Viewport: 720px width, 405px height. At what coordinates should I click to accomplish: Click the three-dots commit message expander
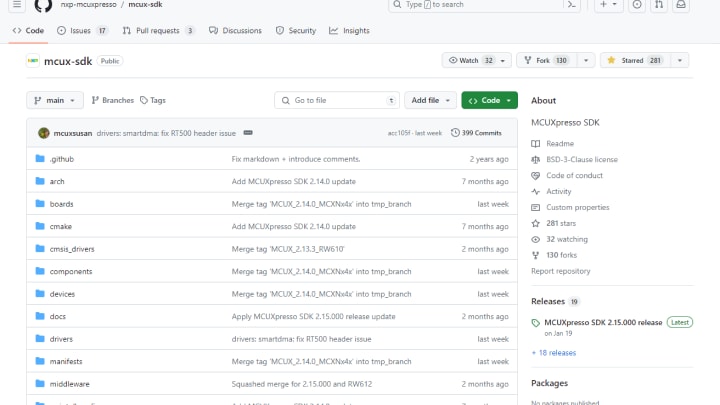tap(247, 133)
